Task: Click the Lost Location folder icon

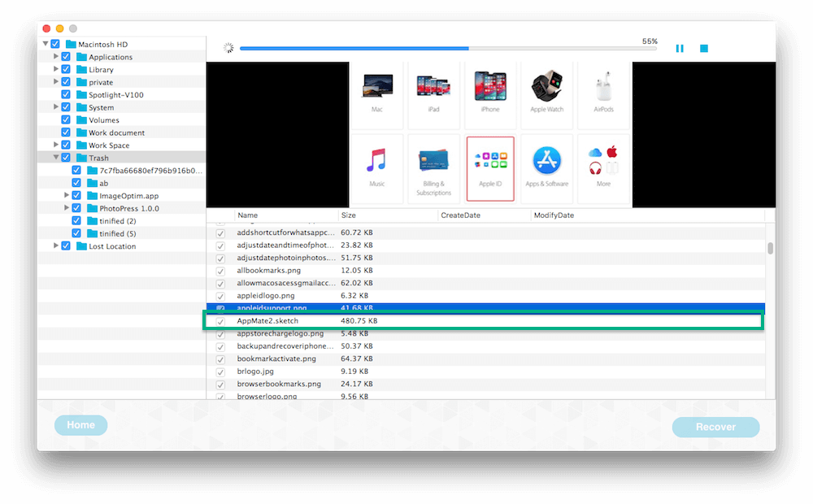Action: click(81, 245)
